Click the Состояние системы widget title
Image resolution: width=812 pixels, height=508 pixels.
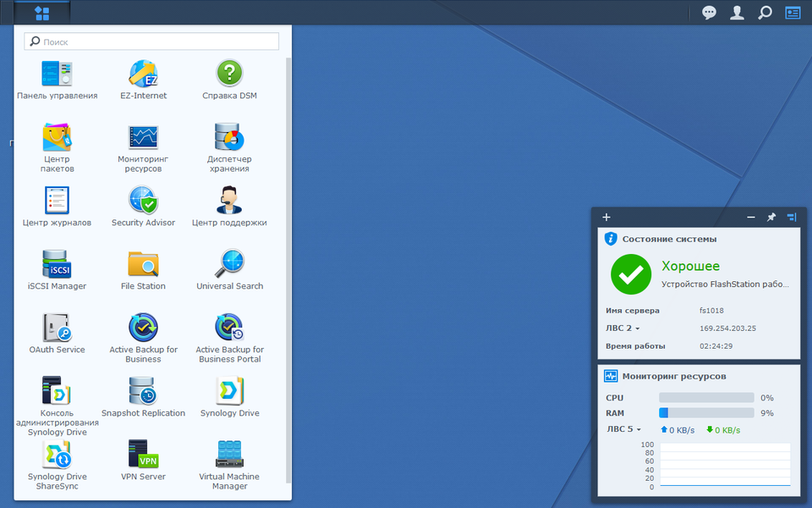click(669, 239)
